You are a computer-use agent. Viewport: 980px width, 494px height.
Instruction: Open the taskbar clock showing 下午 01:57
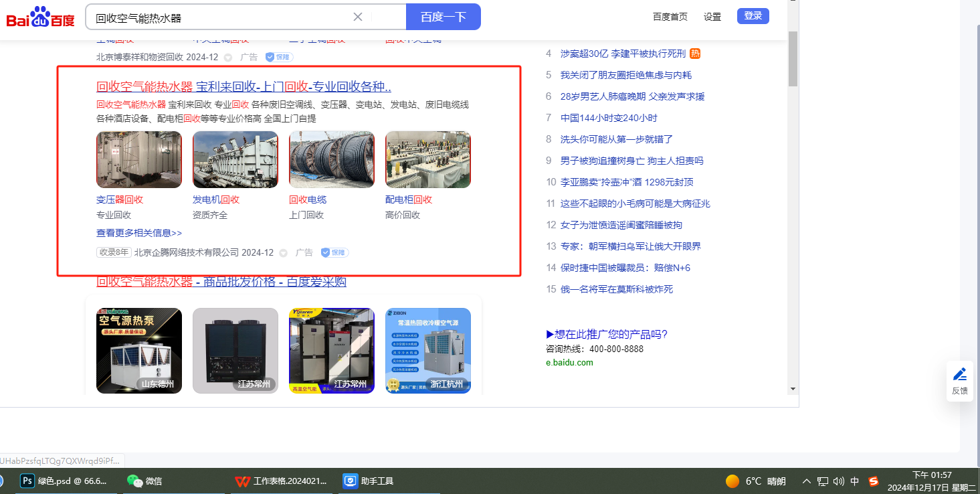(x=933, y=481)
